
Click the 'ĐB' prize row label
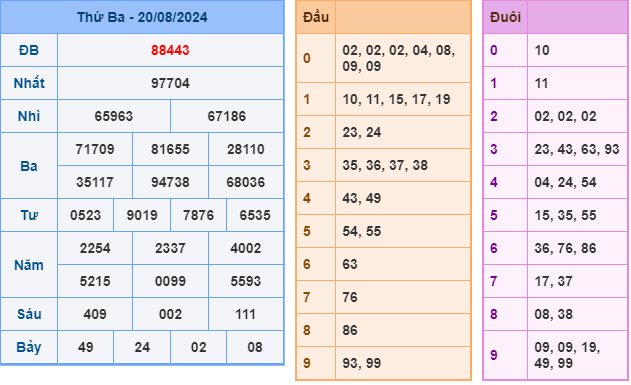[x=29, y=50]
